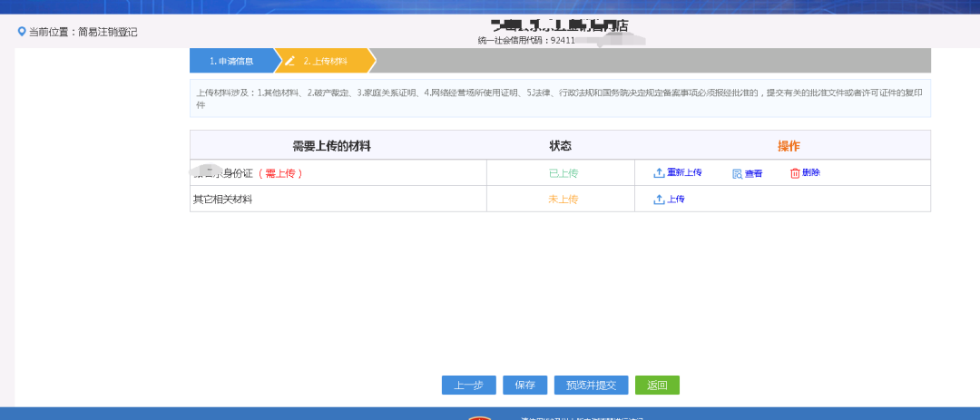The width and height of the screenshot is (980, 420).
Task: Submit using the 预览并提交 button
Action: 591,385
